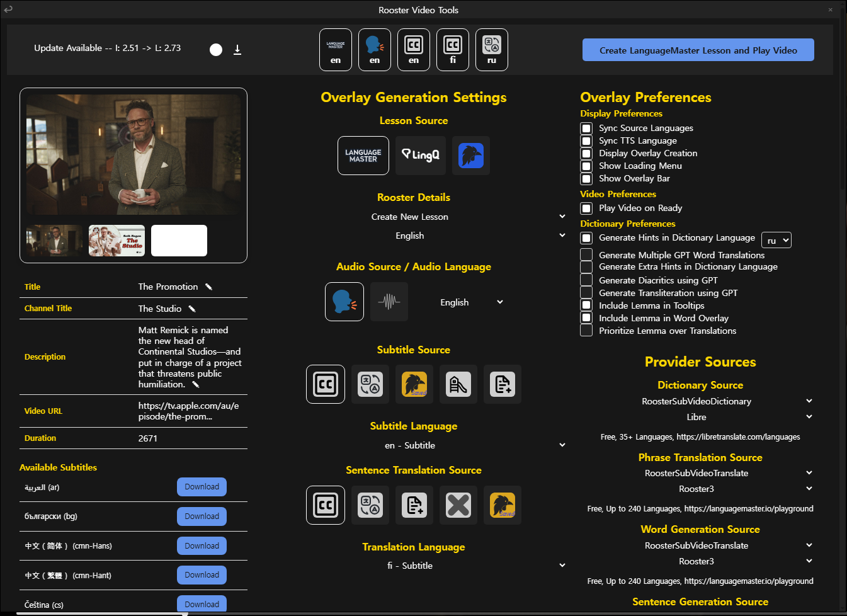Open the RoosterSubVideoDictionary dropdown
This screenshot has width=847, height=616.
(x=700, y=401)
